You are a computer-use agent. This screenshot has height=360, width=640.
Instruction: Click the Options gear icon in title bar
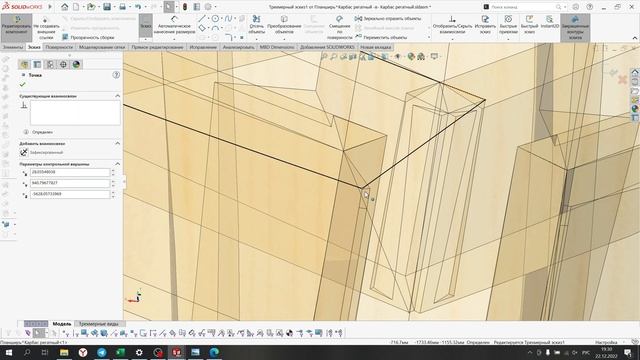[208, 7]
